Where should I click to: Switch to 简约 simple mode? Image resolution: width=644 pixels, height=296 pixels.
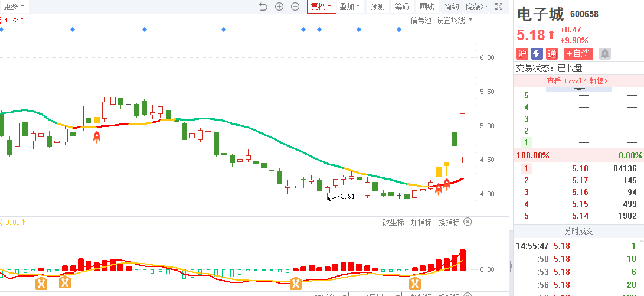(452, 6)
